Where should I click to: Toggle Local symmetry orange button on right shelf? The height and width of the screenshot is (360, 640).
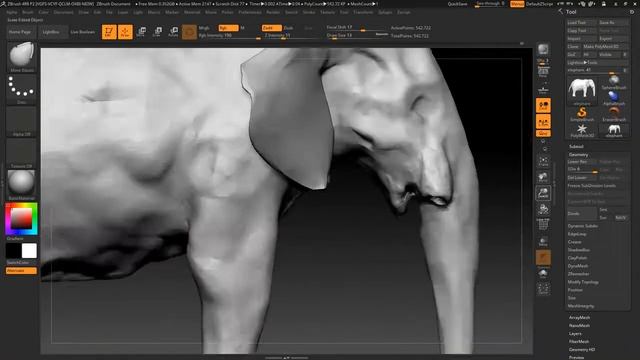pyautogui.click(x=543, y=105)
